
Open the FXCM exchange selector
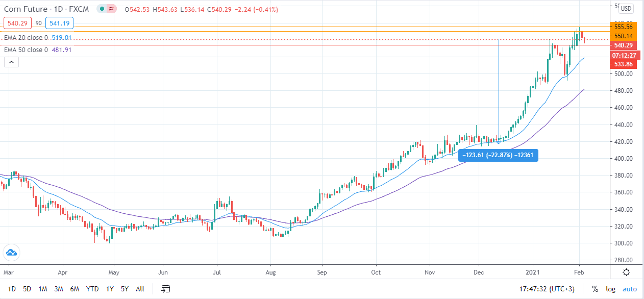click(x=78, y=9)
